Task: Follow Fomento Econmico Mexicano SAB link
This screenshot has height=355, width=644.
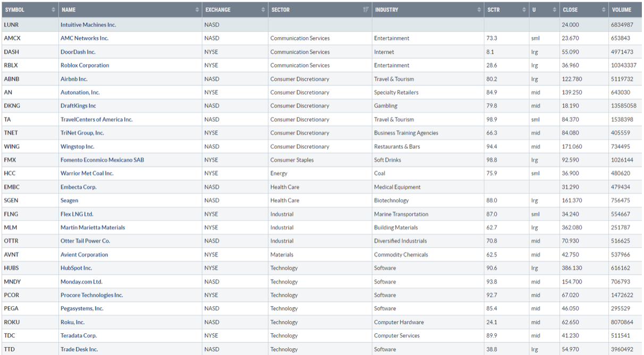Action: [102, 160]
